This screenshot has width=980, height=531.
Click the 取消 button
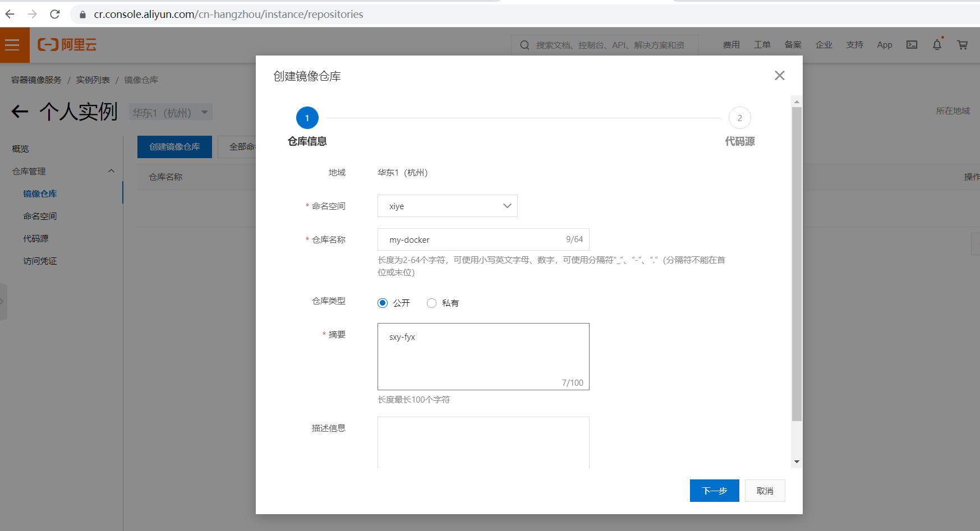(x=765, y=491)
